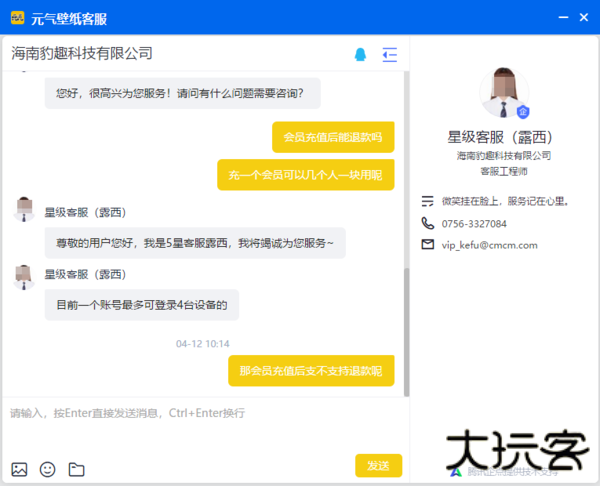The height and width of the screenshot is (486, 600).
Task: Send the message with 发送 button
Action: coord(378,465)
